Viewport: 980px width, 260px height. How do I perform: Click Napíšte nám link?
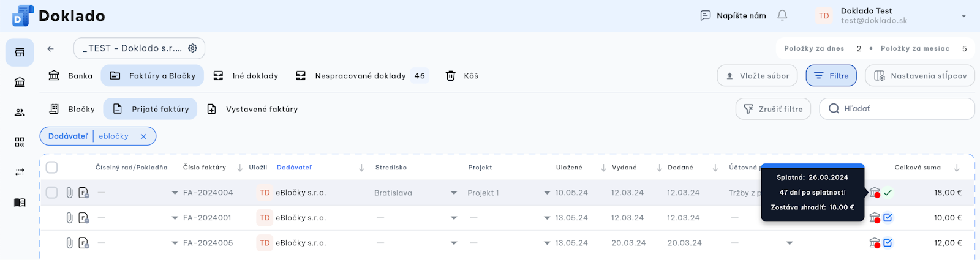pyautogui.click(x=733, y=16)
